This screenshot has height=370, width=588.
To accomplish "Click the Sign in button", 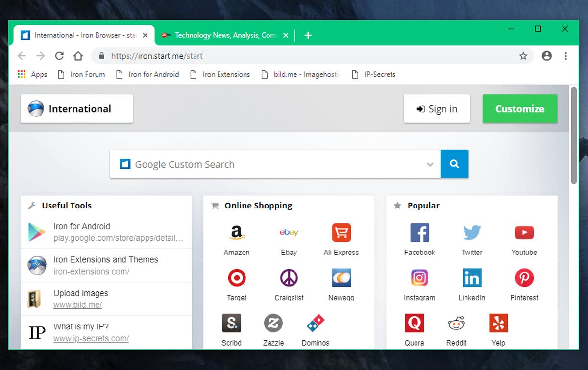I will [437, 109].
